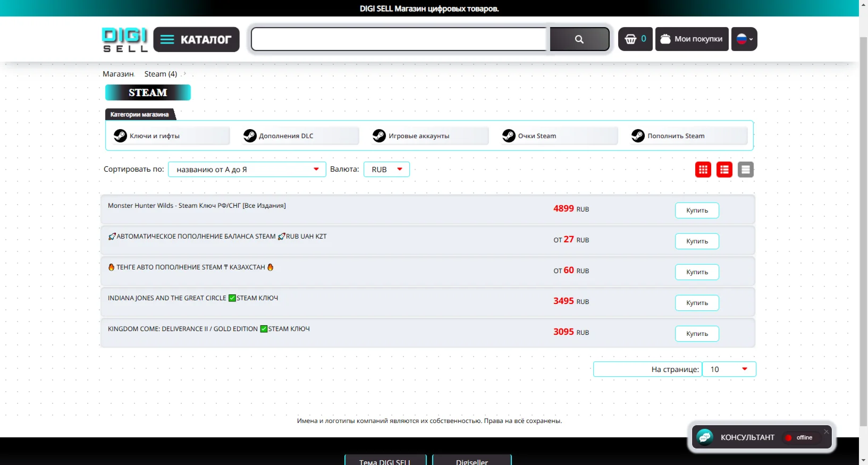Select the gray compact view icon
868x465 pixels.
click(745, 170)
